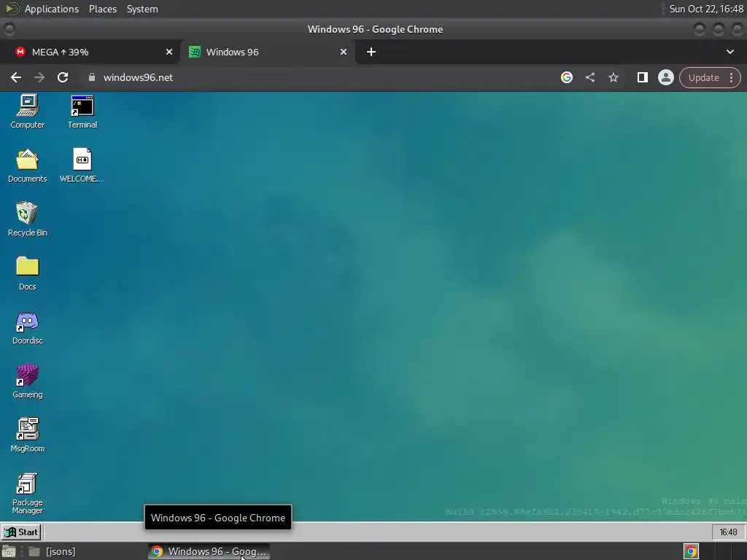Viewport: 747px width, 560px height.
Task: Click show desktop icon in bottom panel
Action: pos(9,551)
